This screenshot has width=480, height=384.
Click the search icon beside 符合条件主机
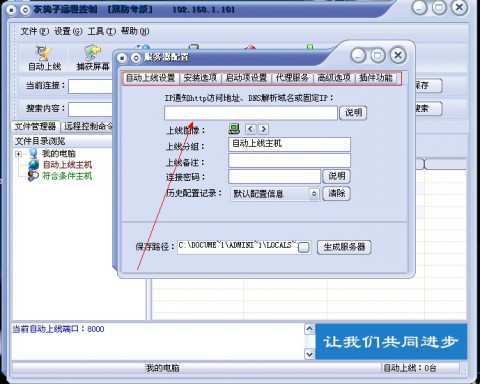[33, 176]
